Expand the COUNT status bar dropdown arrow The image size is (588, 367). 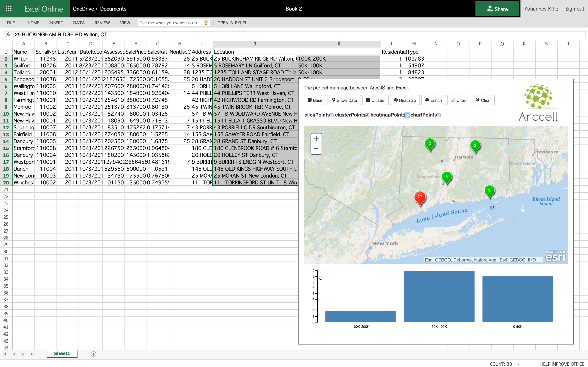coord(518,364)
